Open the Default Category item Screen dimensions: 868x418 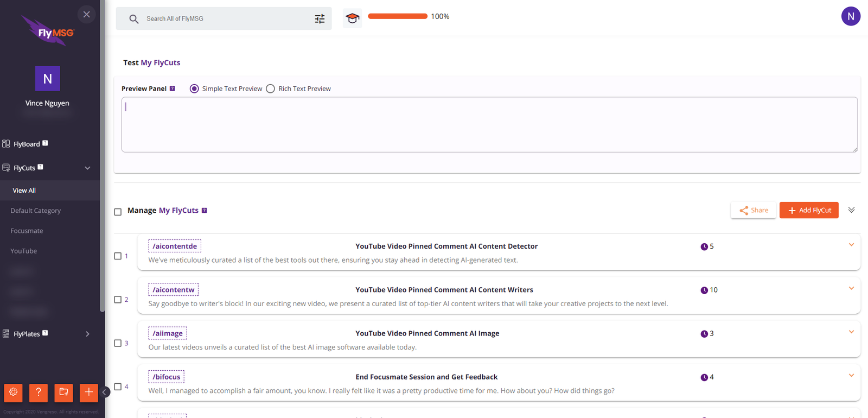tap(36, 211)
